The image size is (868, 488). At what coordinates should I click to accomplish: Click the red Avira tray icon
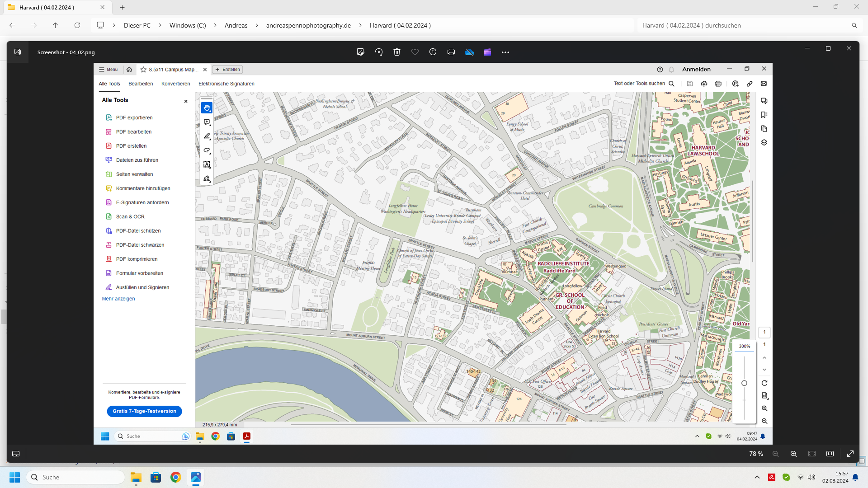[772, 477]
